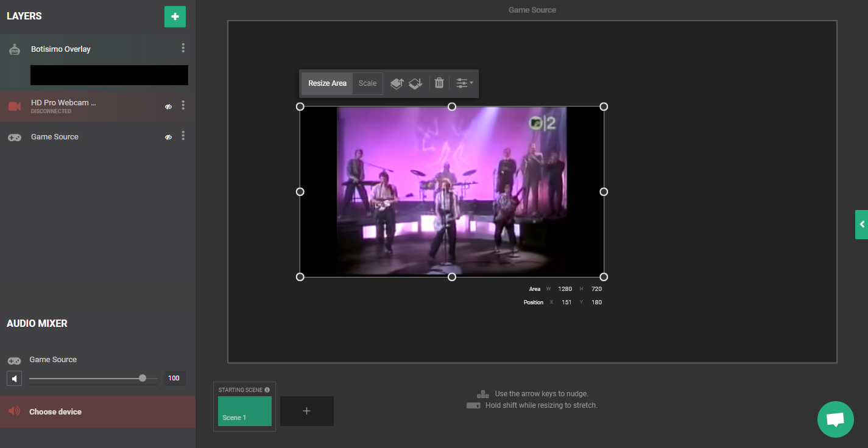Open the live chat support bubble
Viewport: 868px width, 448px height.
point(835,419)
